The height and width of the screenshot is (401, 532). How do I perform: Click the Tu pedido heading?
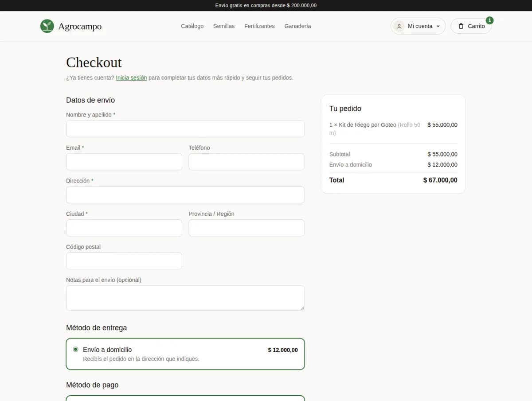click(345, 109)
